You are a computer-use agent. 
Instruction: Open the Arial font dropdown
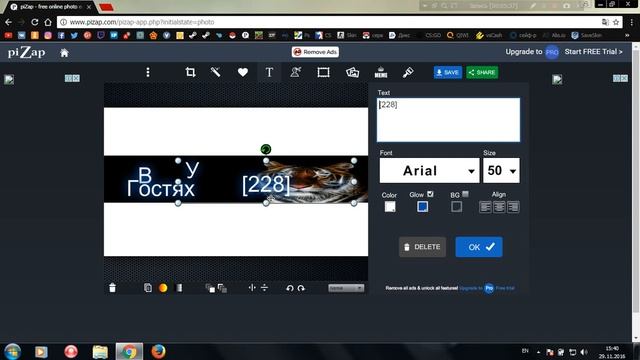[x=429, y=171]
